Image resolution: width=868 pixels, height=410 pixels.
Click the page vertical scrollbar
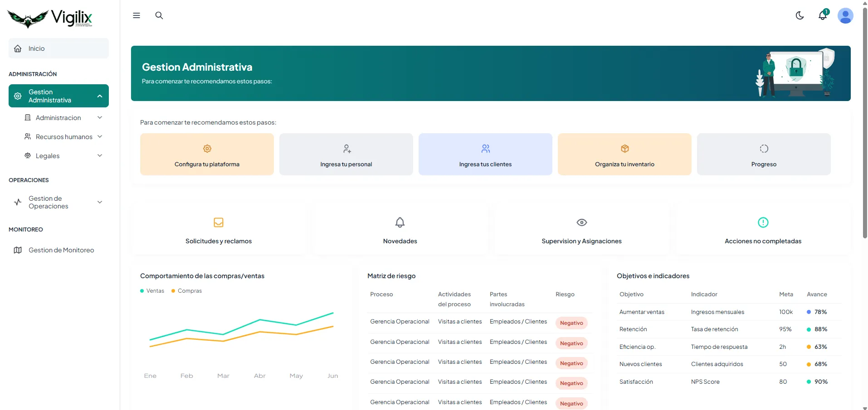pyautogui.click(x=865, y=122)
